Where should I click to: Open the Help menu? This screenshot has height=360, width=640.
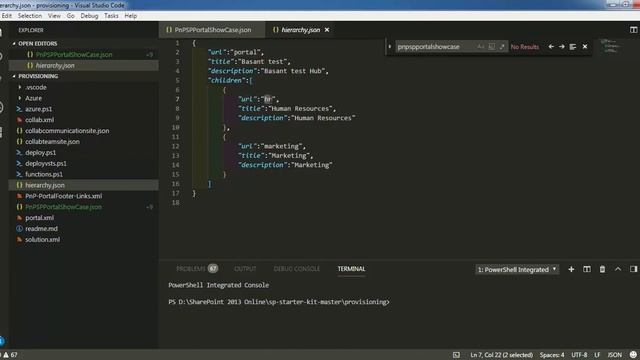(x=131, y=16)
